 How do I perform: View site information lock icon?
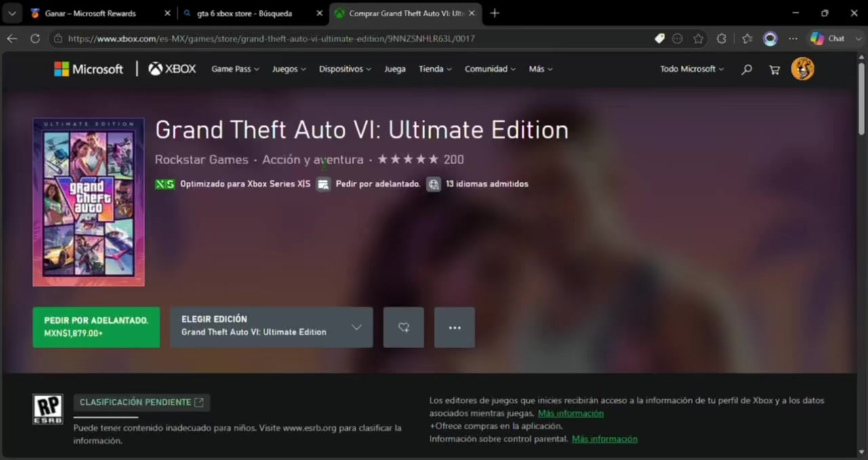tap(58, 39)
